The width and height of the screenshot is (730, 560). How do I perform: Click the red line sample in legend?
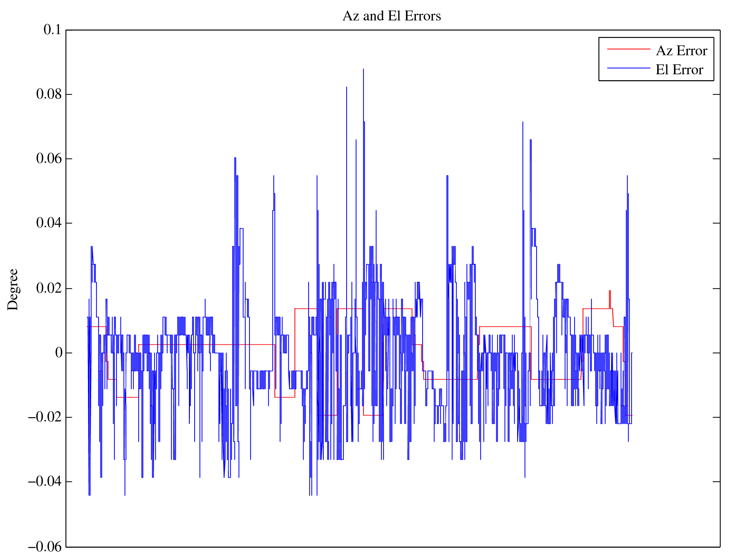[x=628, y=49]
